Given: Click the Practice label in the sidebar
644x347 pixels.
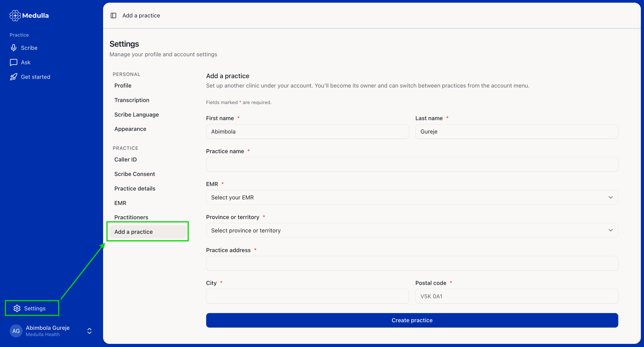Looking at the screenshot, I should click(x=19, y=35).
